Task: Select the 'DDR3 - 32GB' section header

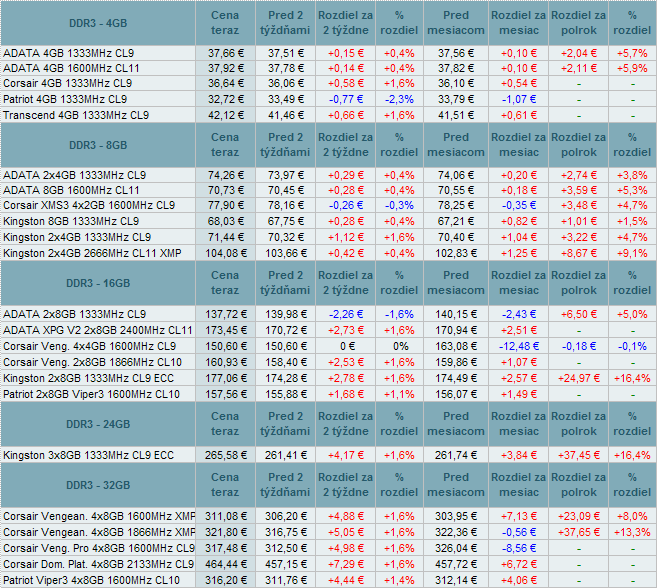Action: [x=98, y=485]
